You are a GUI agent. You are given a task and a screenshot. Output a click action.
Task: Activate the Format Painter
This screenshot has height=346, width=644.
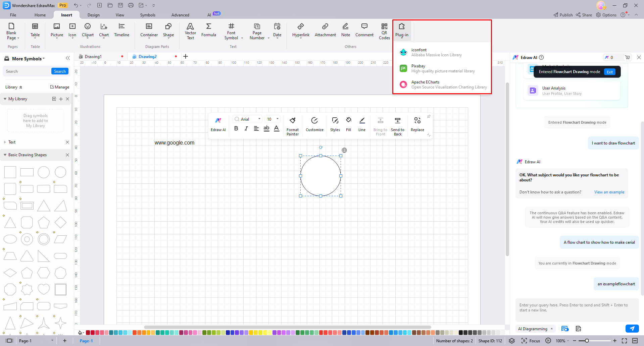click(x=293, y=126)
